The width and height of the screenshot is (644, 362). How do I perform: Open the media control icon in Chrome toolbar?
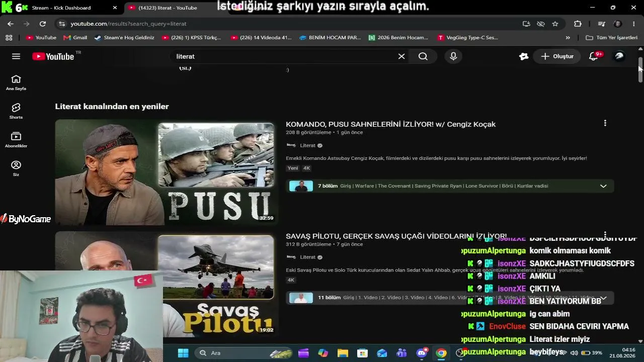coord(601,24)
